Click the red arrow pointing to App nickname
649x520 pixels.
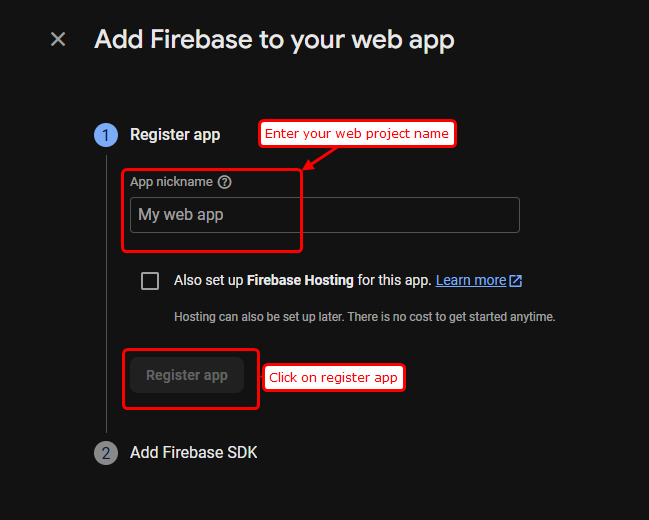[x=322, y=157]
